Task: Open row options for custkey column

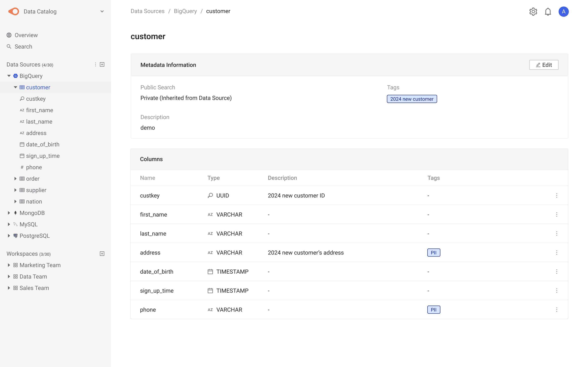Action: (x=556, y=195)
